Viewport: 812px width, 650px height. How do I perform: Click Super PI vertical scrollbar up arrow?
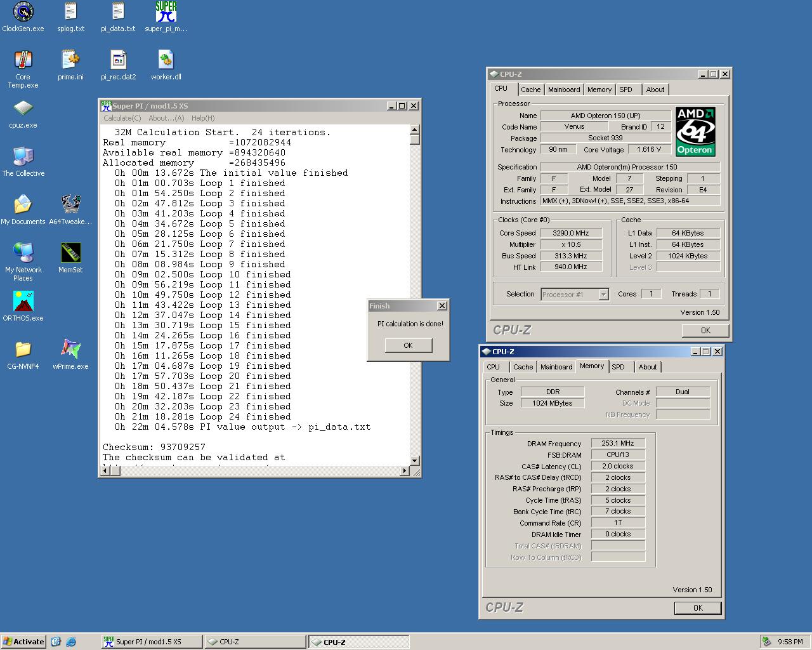pyautogui.click(x=415, y=130)
